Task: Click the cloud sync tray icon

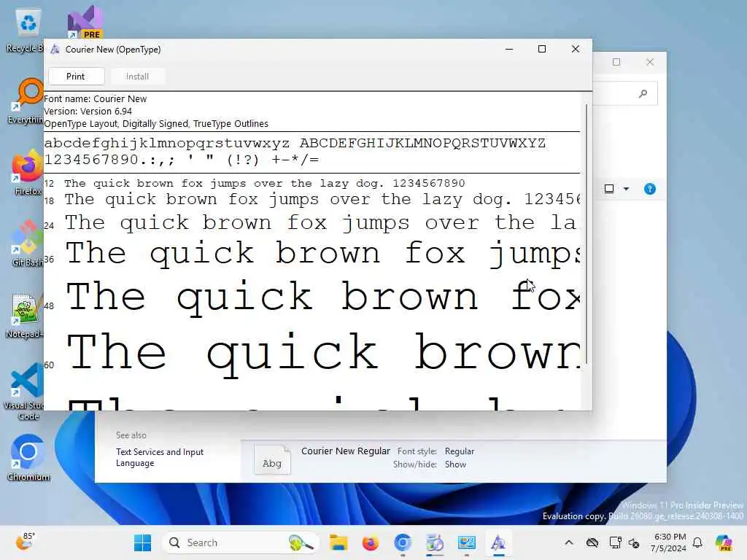Action: [x=592, y=542]
